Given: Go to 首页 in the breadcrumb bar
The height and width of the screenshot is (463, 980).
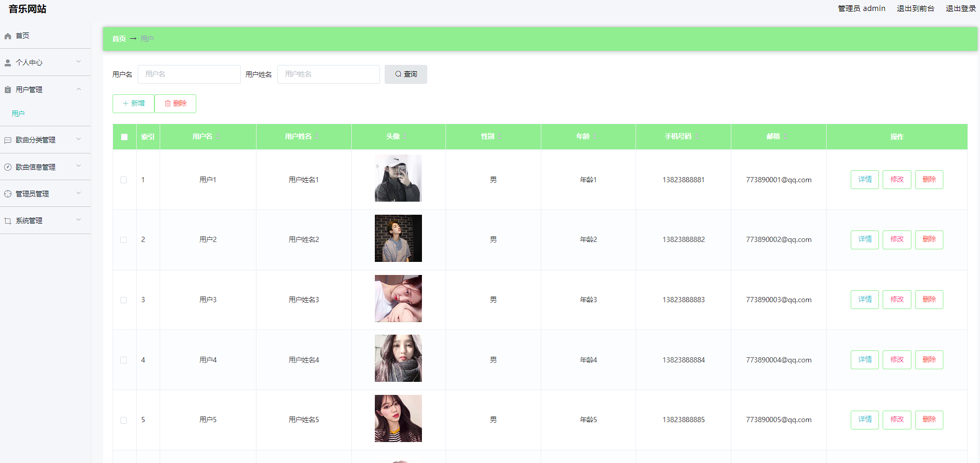Looking at the screenshot, I should tap(119, 39).
